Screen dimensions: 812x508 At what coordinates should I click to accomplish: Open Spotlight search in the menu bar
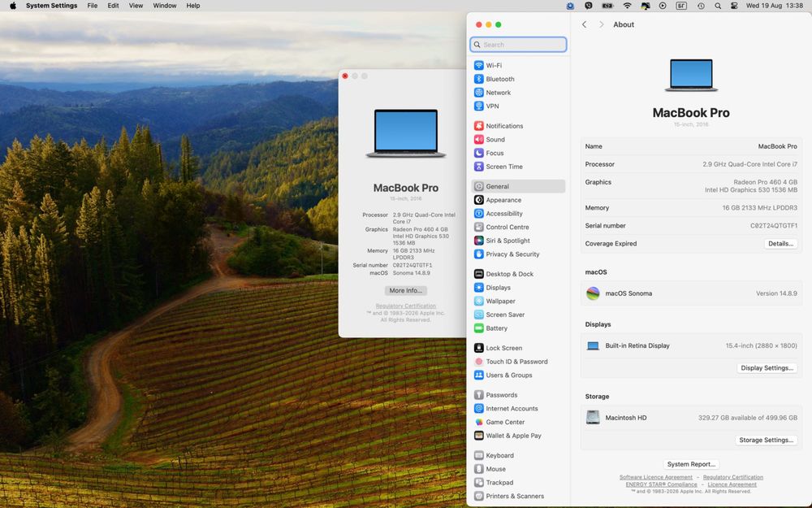click(718, 6)
